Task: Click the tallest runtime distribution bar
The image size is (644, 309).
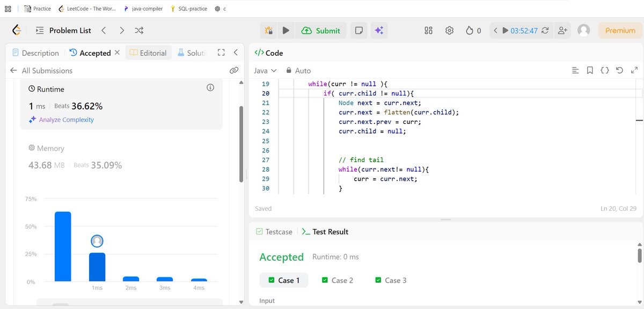Action: 63,246
